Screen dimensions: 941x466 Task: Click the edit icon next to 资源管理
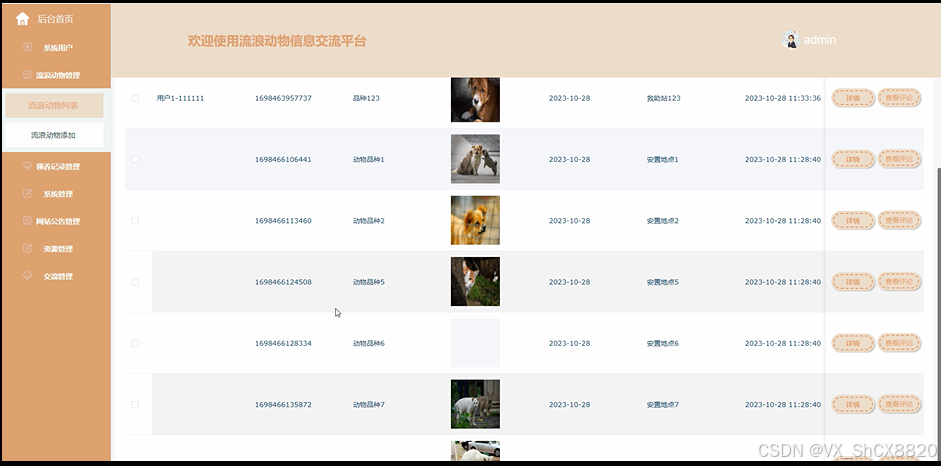pyautogui.click(x=27, y=248)
